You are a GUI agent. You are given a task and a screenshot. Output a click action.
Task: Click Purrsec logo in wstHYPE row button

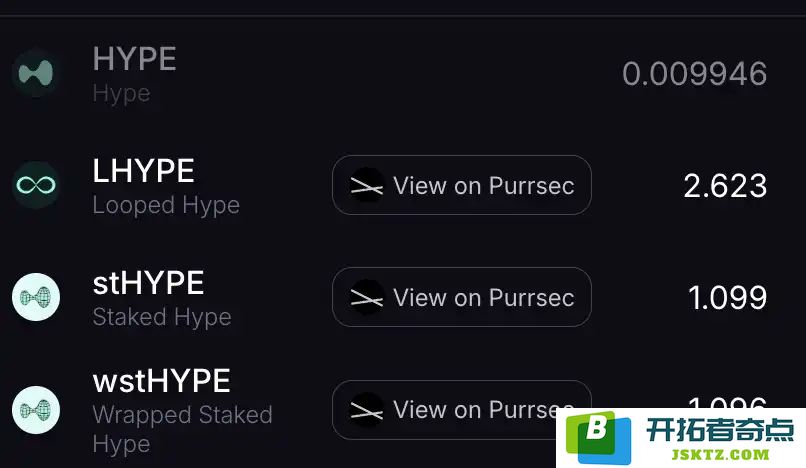tap(367, 410)
